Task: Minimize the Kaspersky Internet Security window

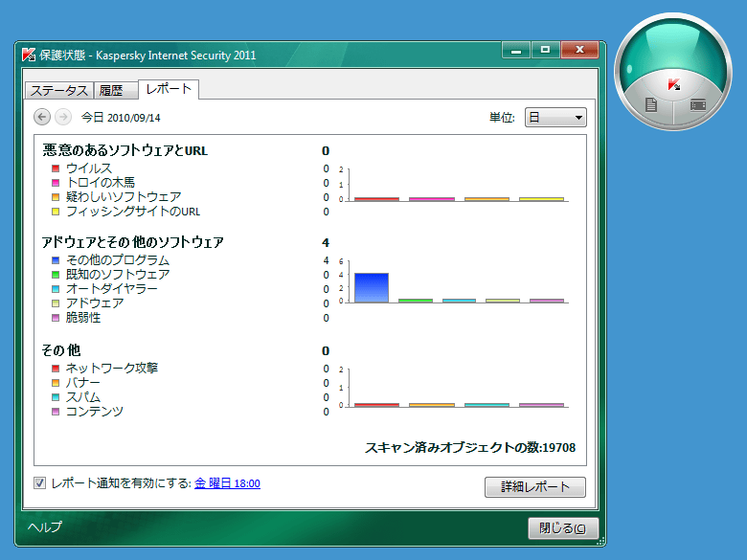Action: (x=516, y=50)
